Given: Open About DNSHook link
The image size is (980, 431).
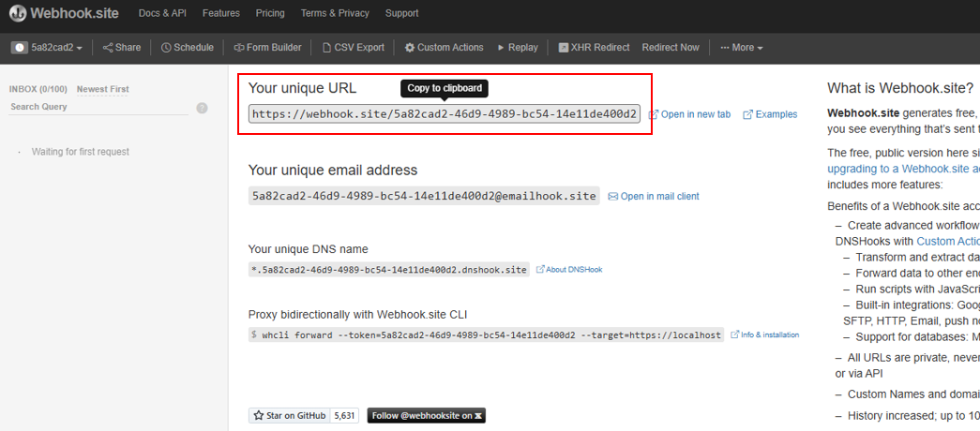Looking at the screenshot, I should point(569,270).
